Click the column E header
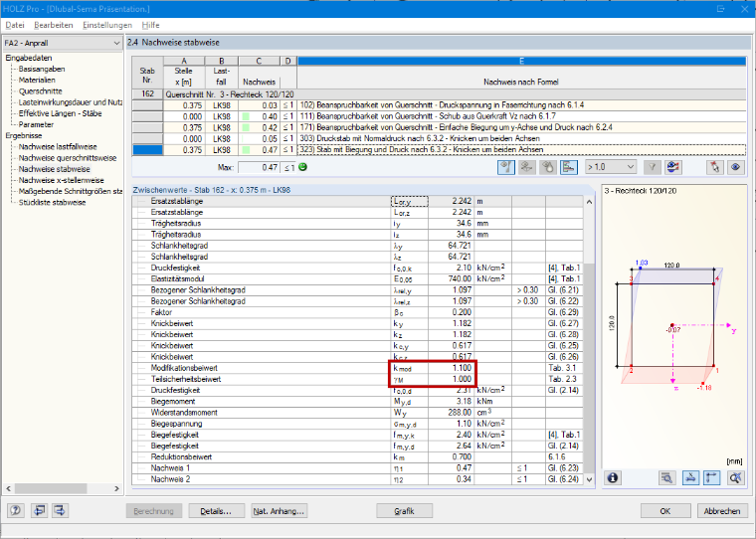This screenshot has height=539, width=756. (521, 61)
